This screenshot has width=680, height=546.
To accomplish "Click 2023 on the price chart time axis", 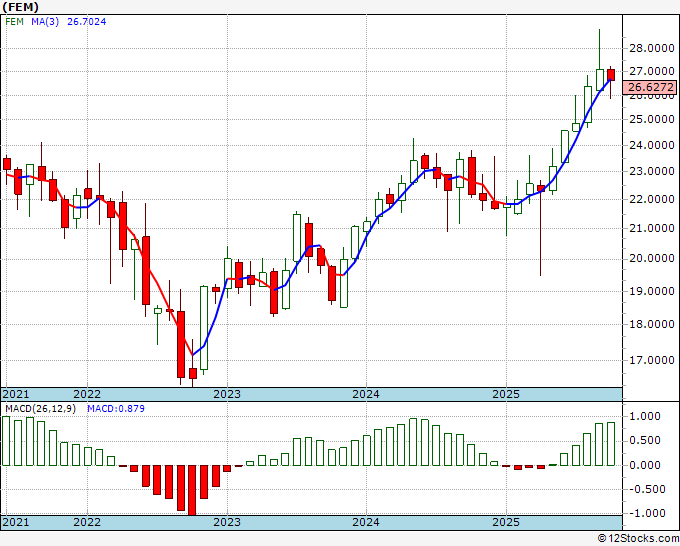I will pyautogui.click(x=227, y=394).
